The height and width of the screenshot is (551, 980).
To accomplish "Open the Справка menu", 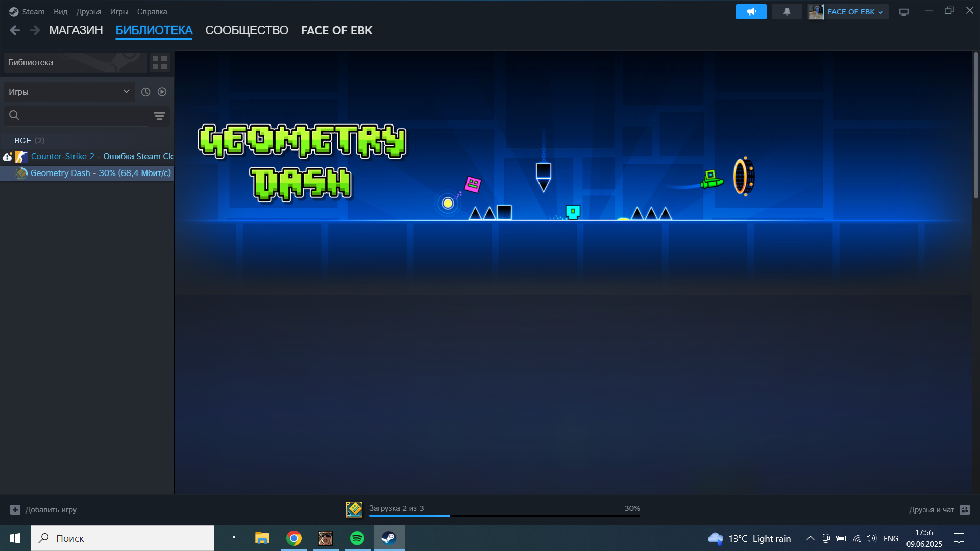I will click(x=152, y=11).
